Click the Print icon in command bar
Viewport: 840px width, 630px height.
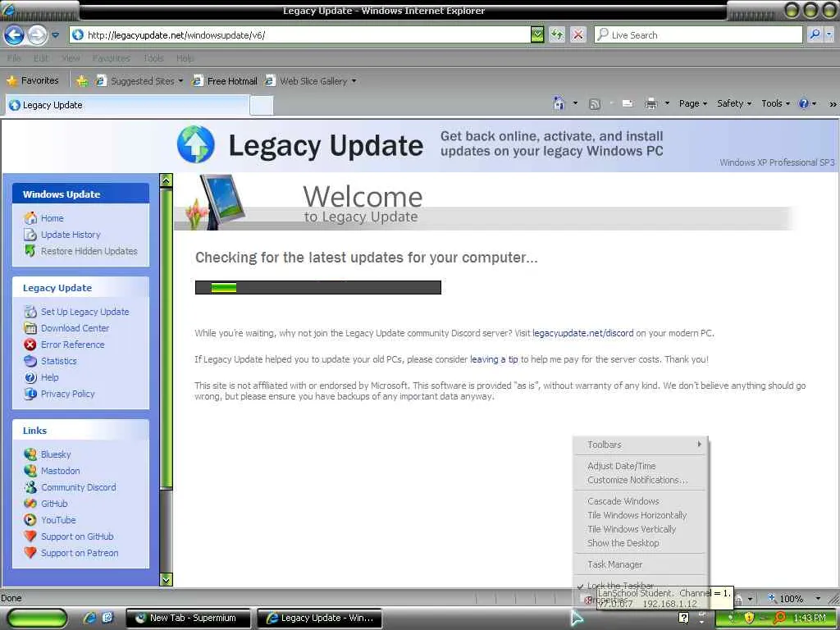click(x=651, y=103)
